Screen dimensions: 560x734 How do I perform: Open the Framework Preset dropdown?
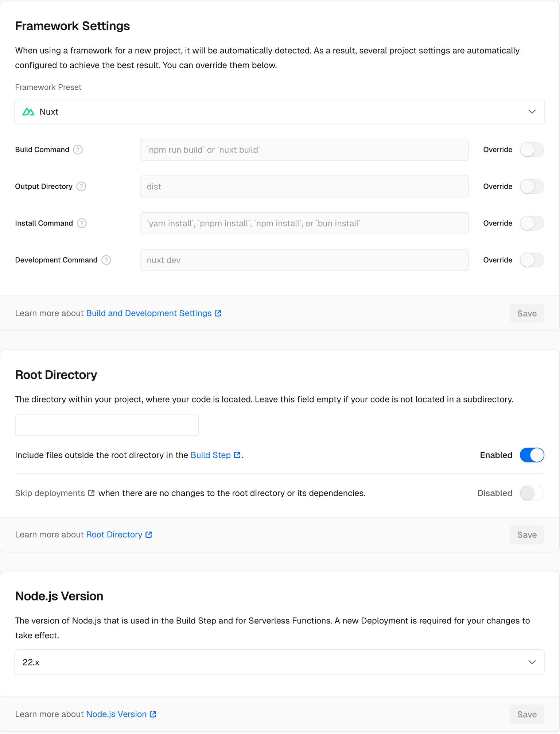pyautogui.click(x=280, y=112)
